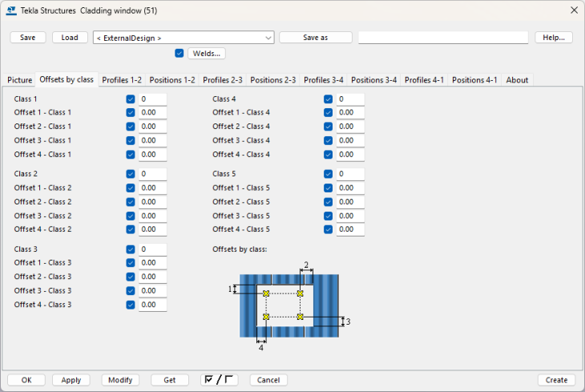
Task: Disable the Offset 2 - Class 4 checkbox
Action: [x=328, y=127]
